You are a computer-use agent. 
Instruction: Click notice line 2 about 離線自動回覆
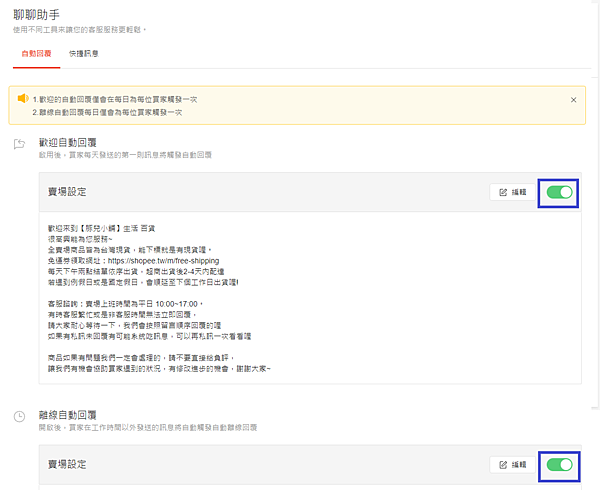pyautogui.click(x=107, y=112)
